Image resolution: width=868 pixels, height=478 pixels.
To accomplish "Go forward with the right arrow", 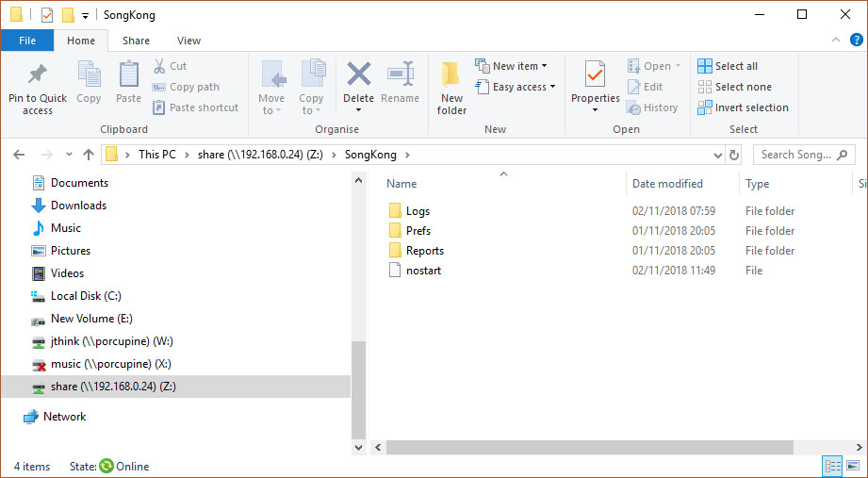I will click(46, 155).
